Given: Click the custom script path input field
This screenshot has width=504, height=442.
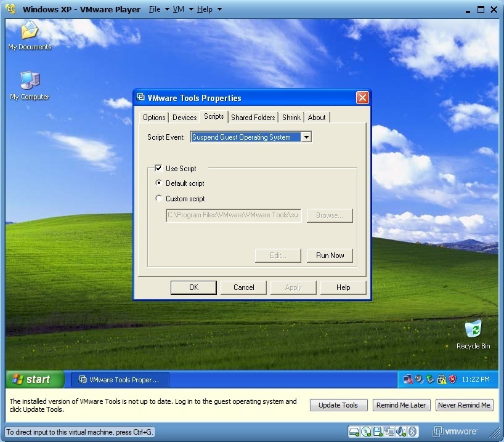Looking at the screenshot, I should [x=234, y=215].
